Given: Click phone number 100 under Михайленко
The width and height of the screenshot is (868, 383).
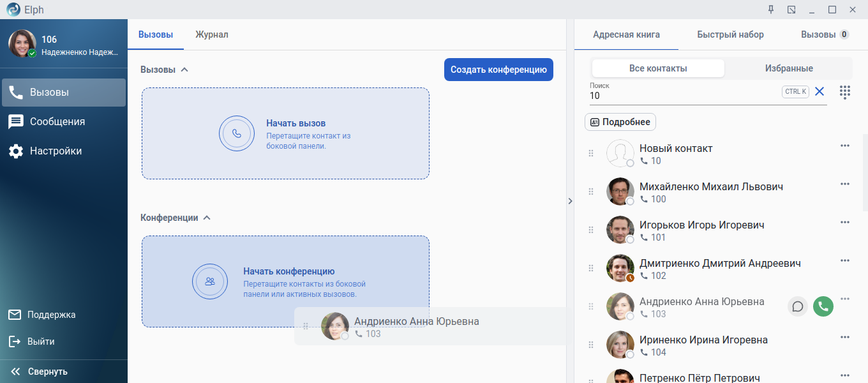Looking at the screenshot, I should [658, 199].
